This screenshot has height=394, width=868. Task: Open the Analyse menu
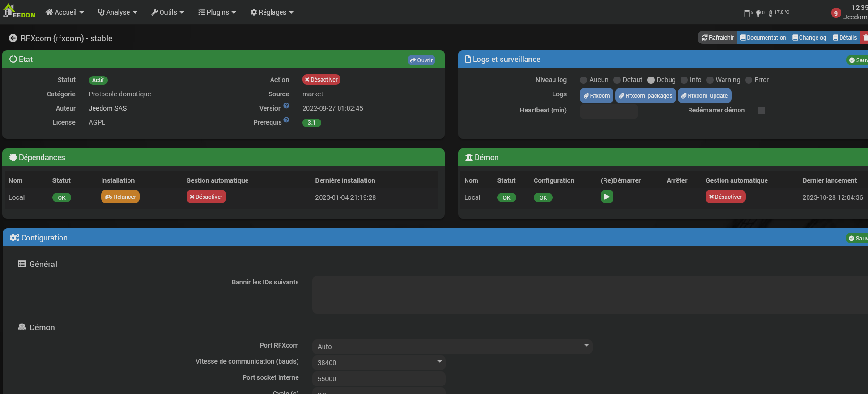pos(118,12)
